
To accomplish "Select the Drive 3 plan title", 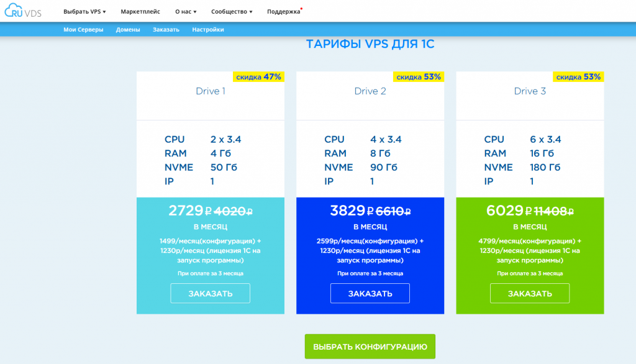I will 530,91.
